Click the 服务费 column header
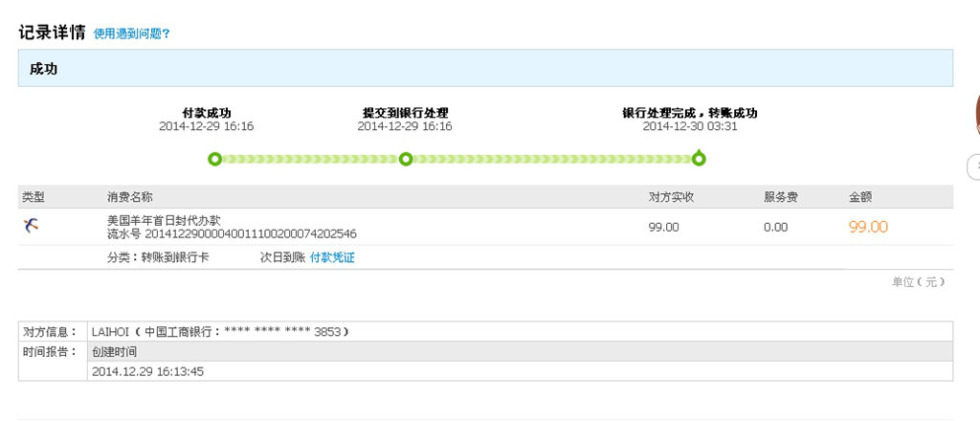 [780, 197]
